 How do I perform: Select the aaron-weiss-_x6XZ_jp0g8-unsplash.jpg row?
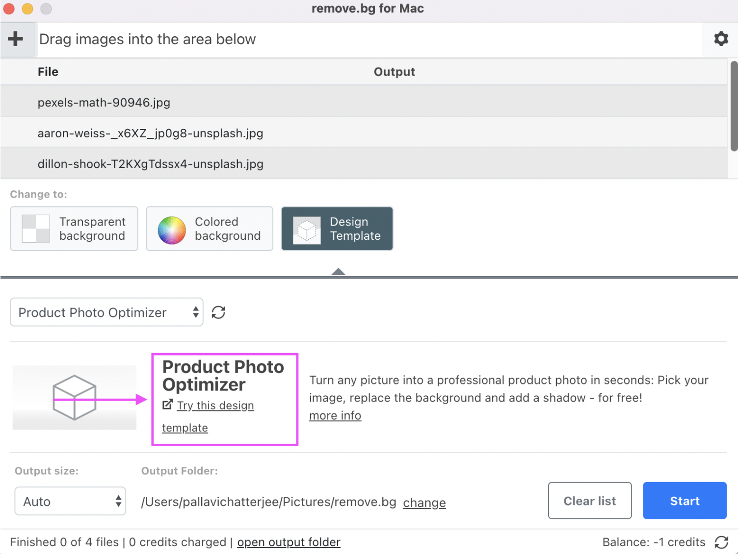364,133
